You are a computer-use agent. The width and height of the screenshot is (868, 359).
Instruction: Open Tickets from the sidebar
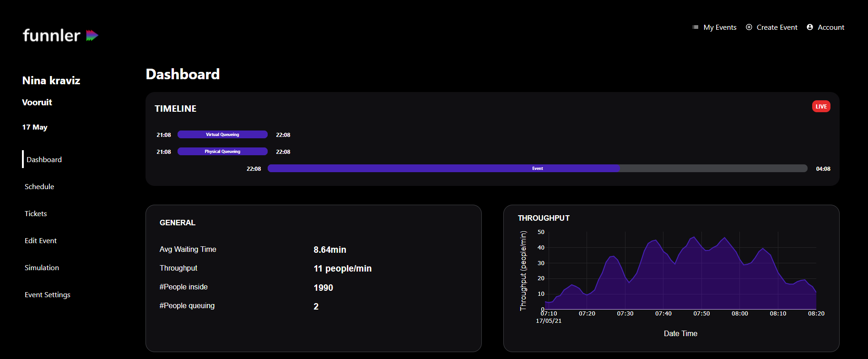point(36,213)
